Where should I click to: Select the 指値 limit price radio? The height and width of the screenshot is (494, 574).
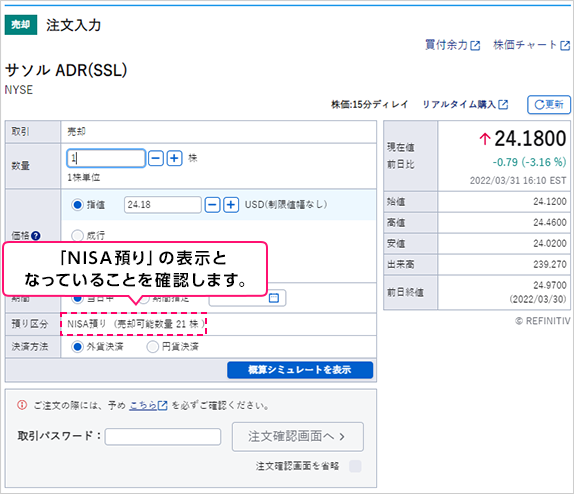pyautogui.click(x=77, y=204)
